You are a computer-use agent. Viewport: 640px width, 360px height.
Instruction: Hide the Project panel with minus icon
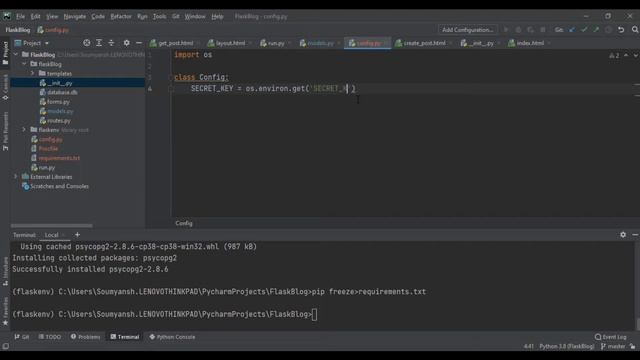tap(139, 43)
